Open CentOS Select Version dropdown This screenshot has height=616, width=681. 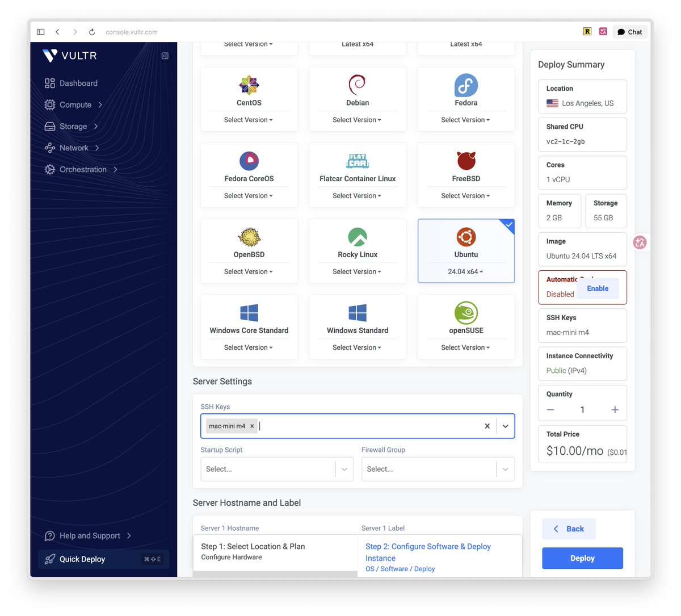(249, 120)
